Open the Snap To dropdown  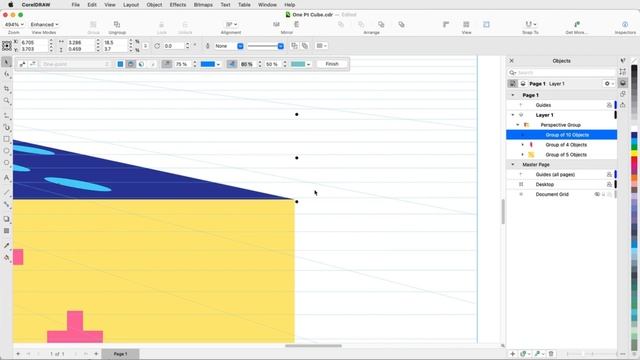(x=531, y=25)
